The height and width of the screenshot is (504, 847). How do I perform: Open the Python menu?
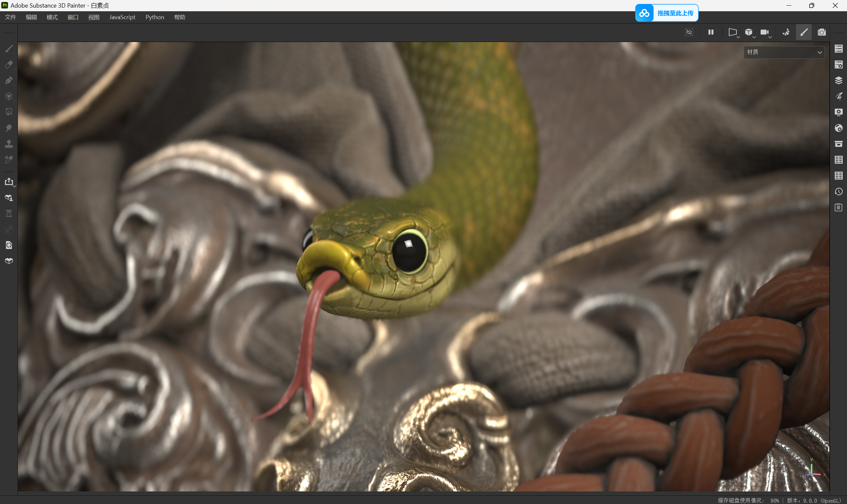point(155,17)
